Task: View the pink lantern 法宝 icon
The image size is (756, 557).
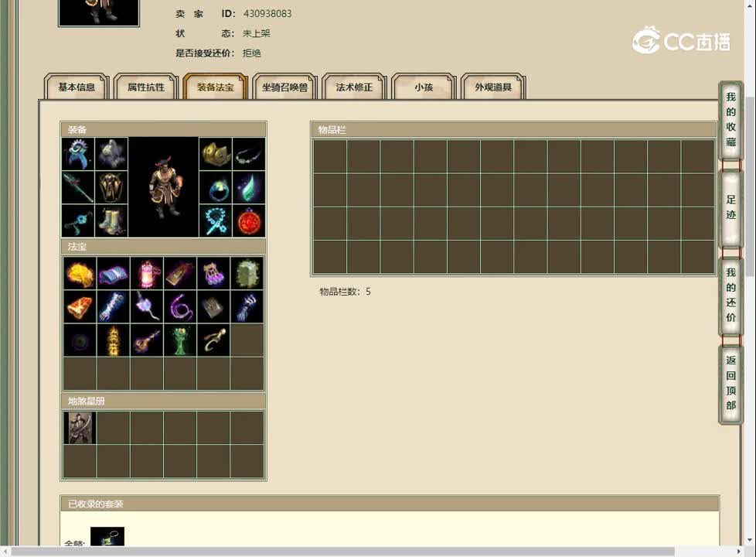Action: (x=147, y=273)
